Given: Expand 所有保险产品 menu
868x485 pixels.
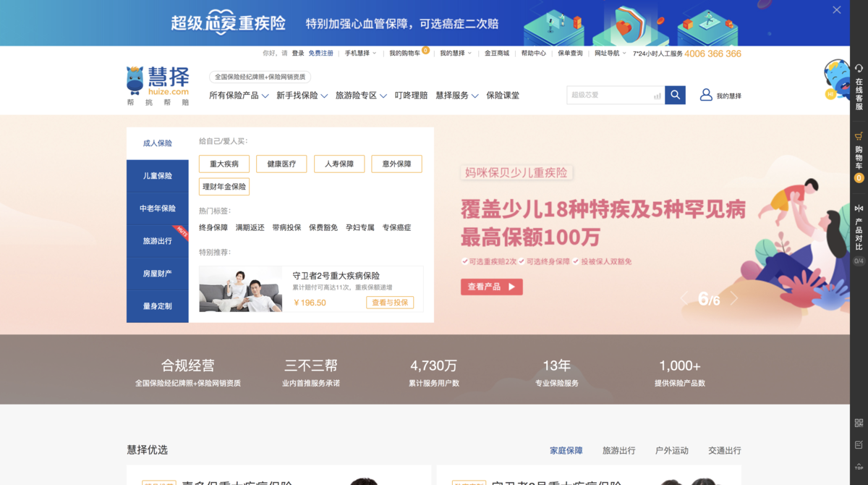Looking at the screenshot, I should 239,96.
